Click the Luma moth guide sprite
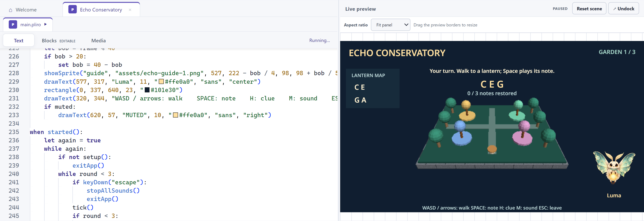This screenshot has height=221, width=644. coord(614,168)
